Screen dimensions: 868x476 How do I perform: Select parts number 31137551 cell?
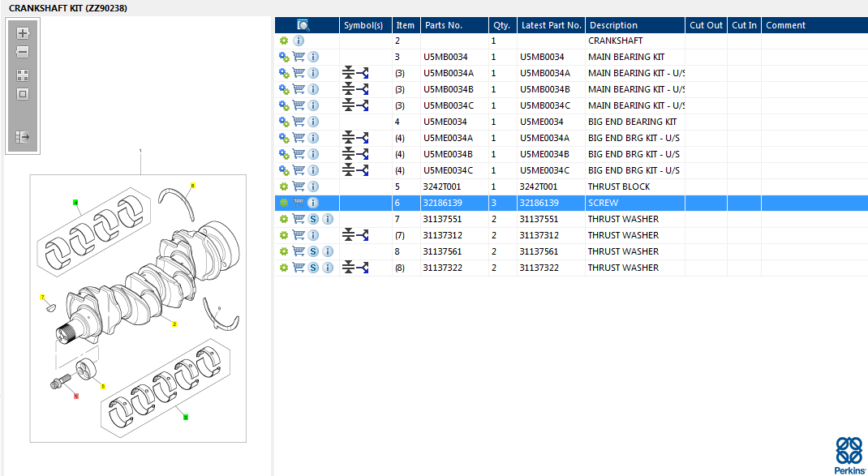click(454, 219)
